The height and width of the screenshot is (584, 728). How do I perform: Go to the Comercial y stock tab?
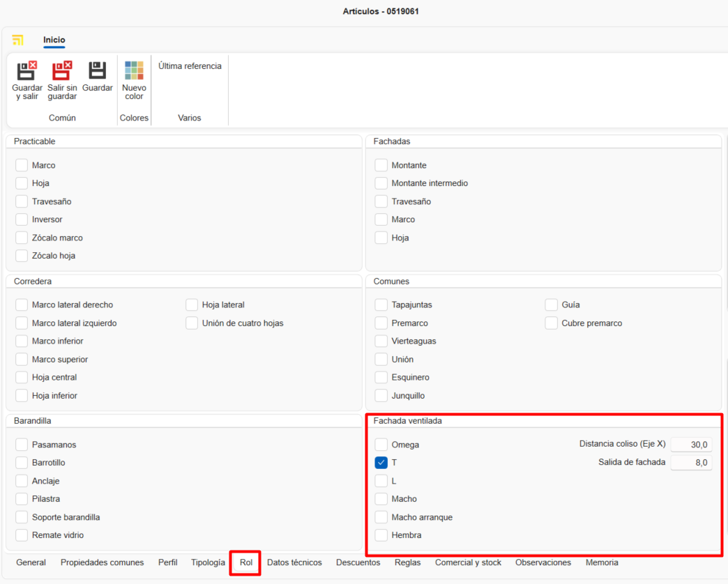[x=468, y=562]
